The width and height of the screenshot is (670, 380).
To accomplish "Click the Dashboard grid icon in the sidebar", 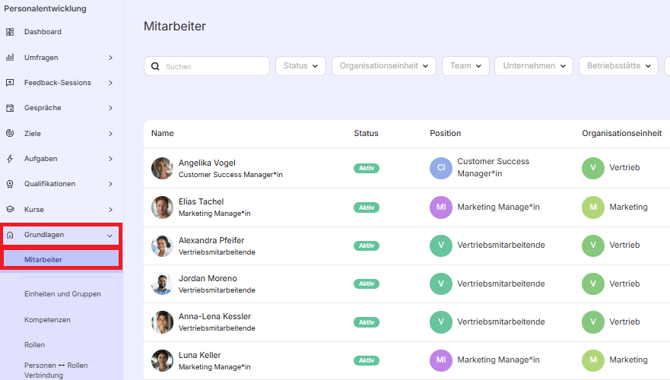I will click(10, 32).
